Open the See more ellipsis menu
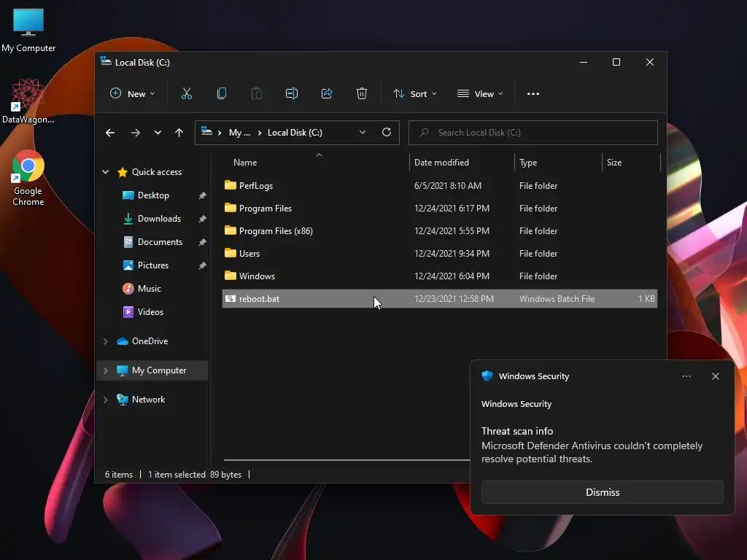This screenshot has width=747, height=560. [x=533, y=94]
